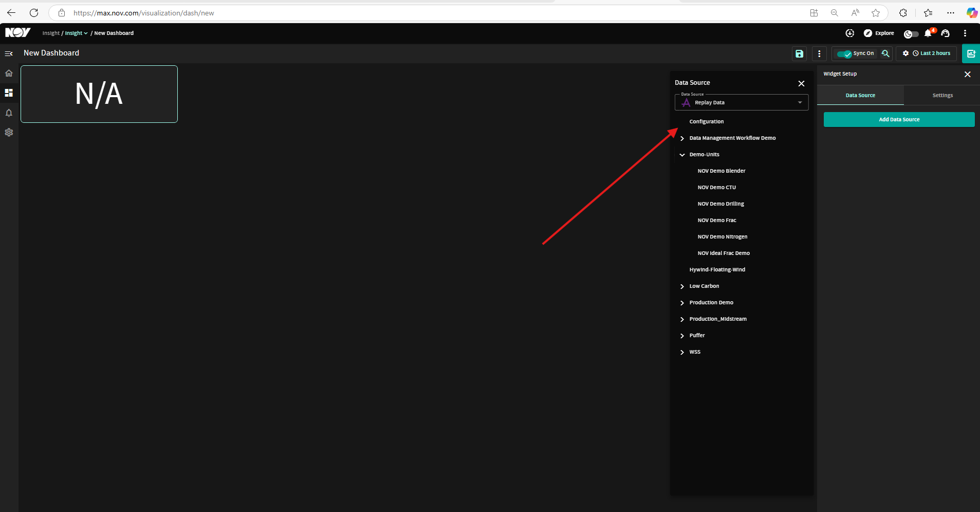Image resolution: width=980 pixels, height=512 pixels.
Task: Select NOV Demo CTU
Action: 716,188
